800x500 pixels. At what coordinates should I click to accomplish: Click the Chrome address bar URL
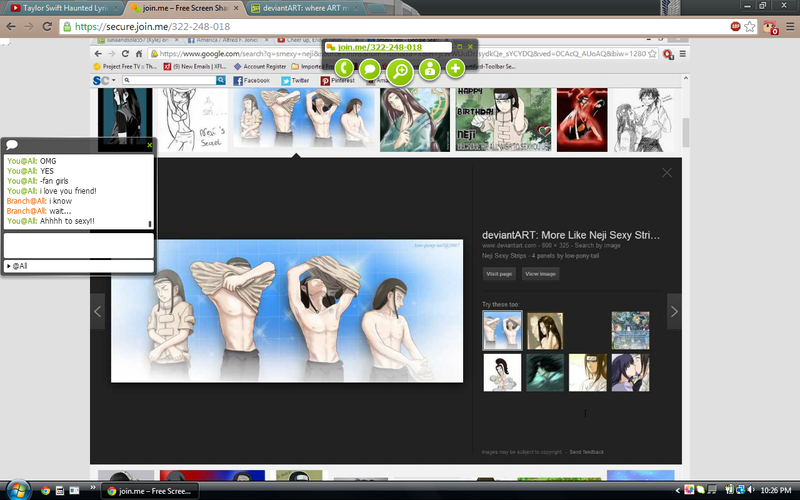pyautogui.click(x=153, y=27)
